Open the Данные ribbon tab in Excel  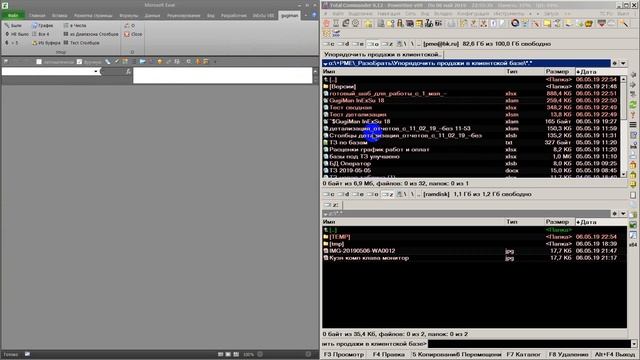tap(152, 16)
